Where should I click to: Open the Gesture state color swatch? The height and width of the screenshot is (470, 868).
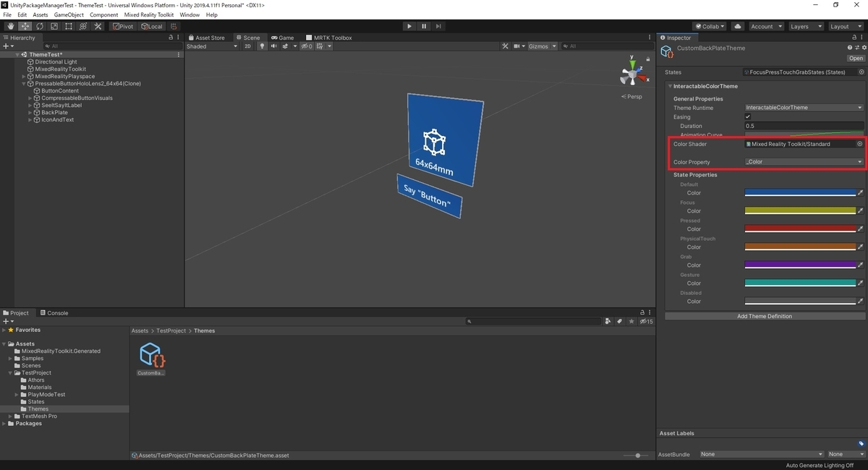[x=800, y=283]
